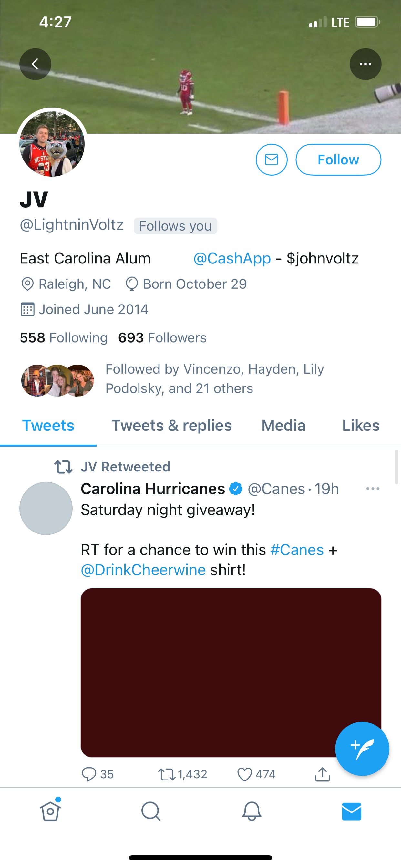Open the profile more options menu
This screenshot has height=868, width=401.
tap(365, 64)
